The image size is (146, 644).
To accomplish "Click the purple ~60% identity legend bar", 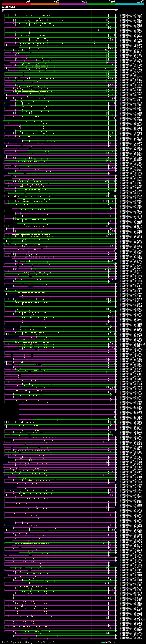I will pyautogui.click(x=73, y=4).
